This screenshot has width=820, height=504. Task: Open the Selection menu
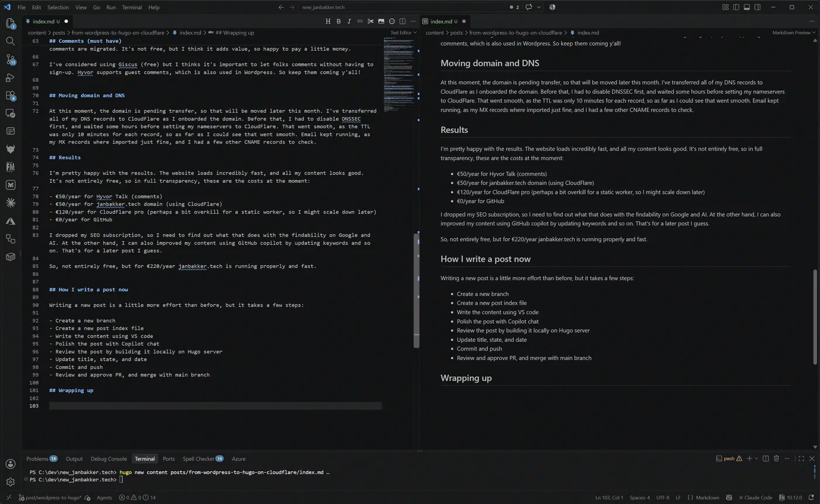(58, 7)
